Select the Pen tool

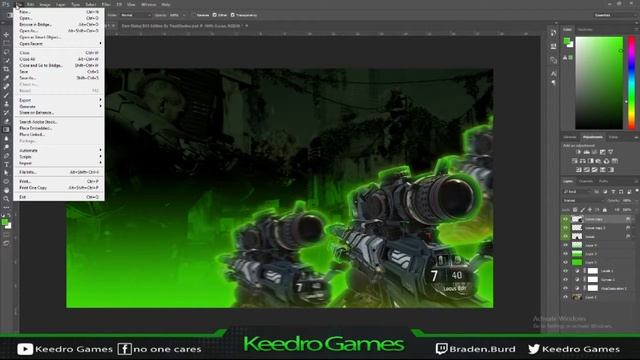tap(6, 156)
